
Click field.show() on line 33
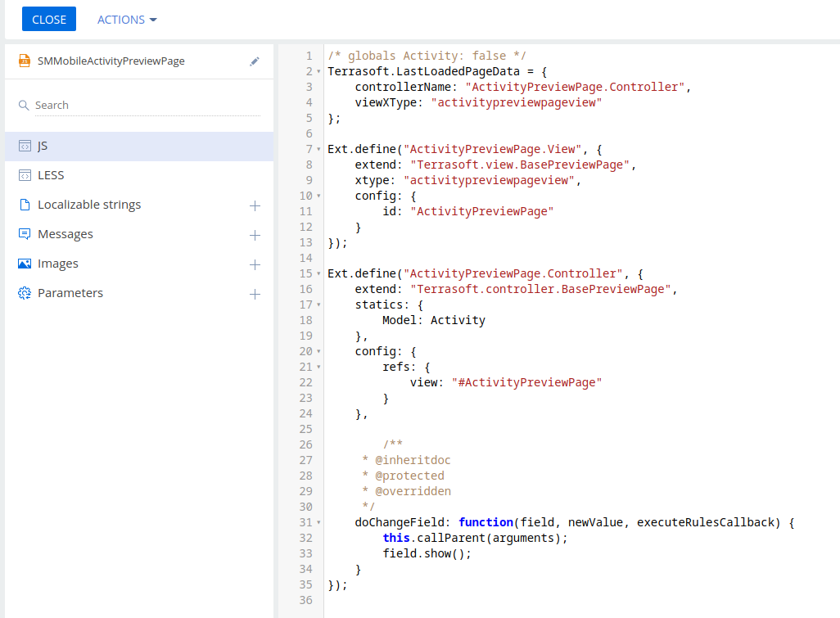pyautogui.click(x=427, y=553)
